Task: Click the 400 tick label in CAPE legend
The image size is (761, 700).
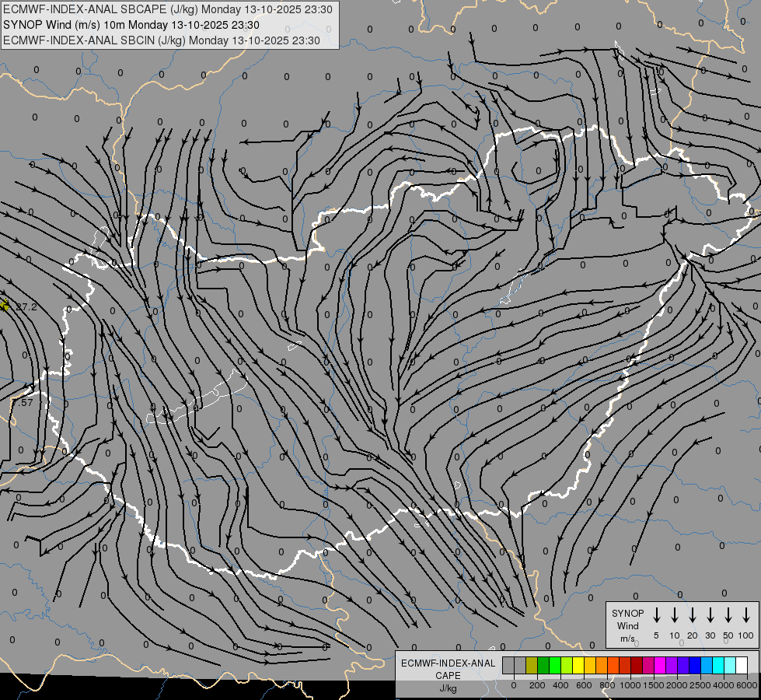Action: [x=560, y=685]
